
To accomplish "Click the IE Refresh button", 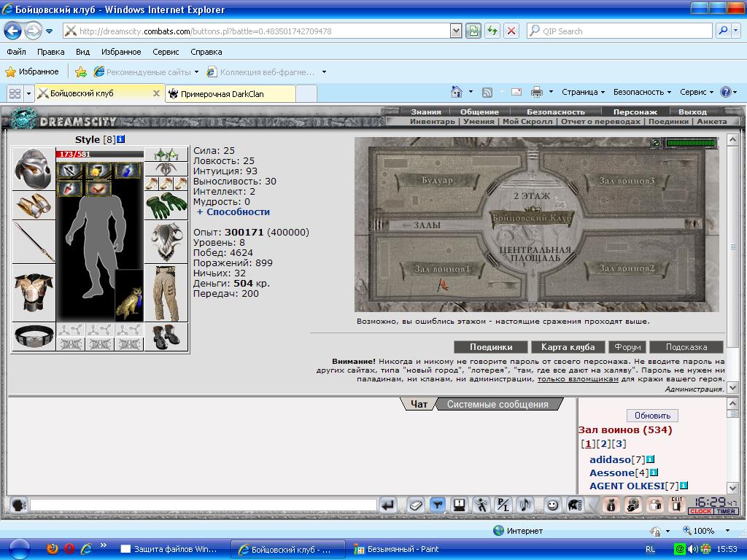I will click(x=492, y=31).
